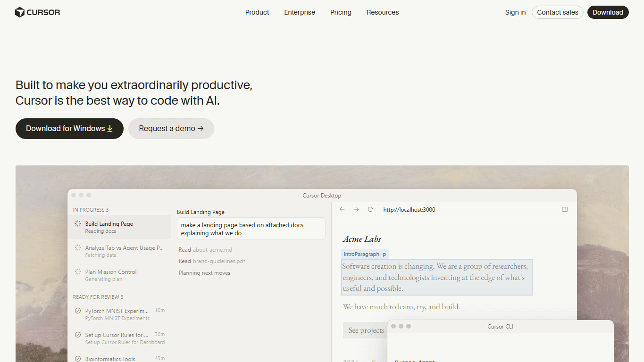644x362 pixels.
Task: Click the Cursor Desktop window title
Action: pos(322,196)
